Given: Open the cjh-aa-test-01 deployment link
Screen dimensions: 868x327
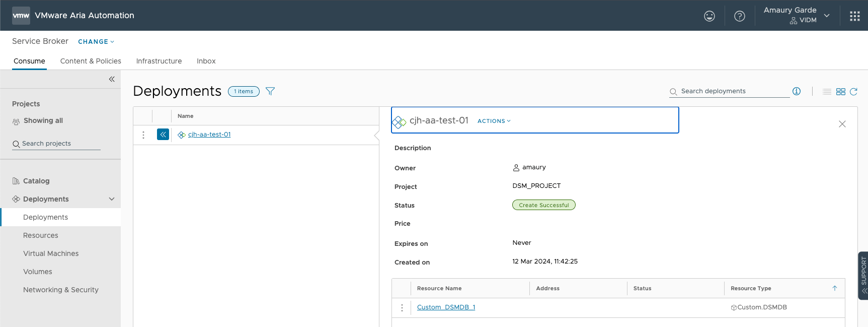Looking at the screenshot, I should [209, 135].
